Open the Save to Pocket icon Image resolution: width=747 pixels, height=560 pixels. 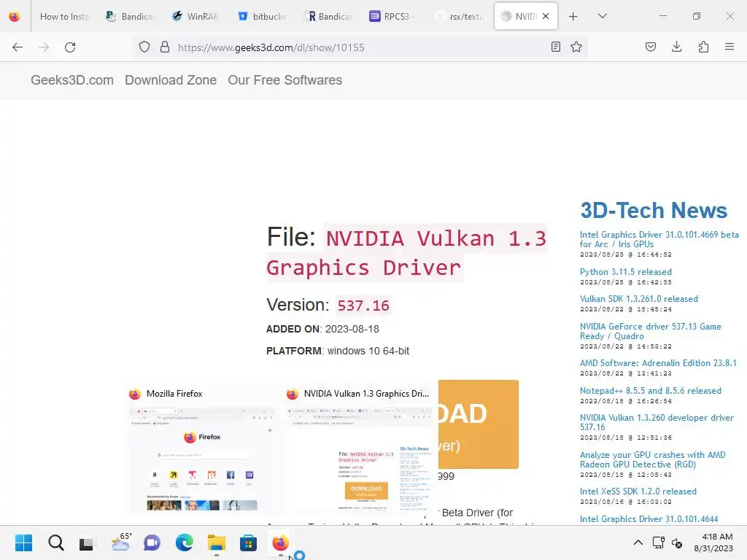pos(650,47)
